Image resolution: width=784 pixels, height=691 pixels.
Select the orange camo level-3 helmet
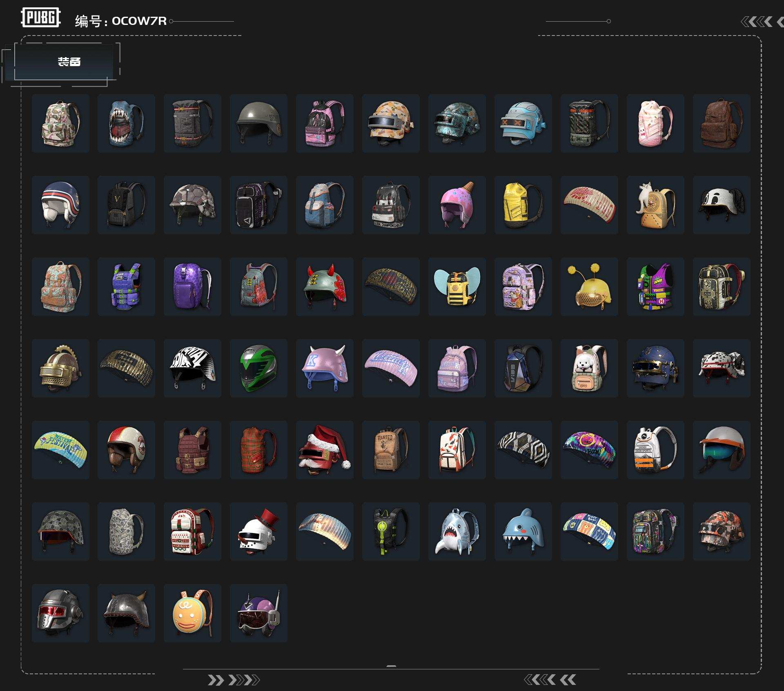click(x=722, y=531)
